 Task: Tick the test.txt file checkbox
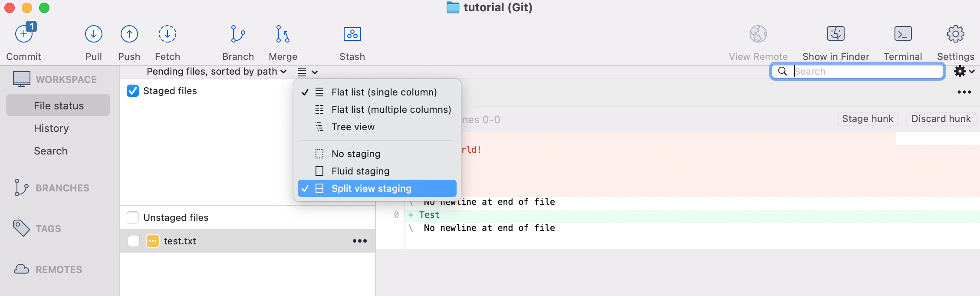134,241
